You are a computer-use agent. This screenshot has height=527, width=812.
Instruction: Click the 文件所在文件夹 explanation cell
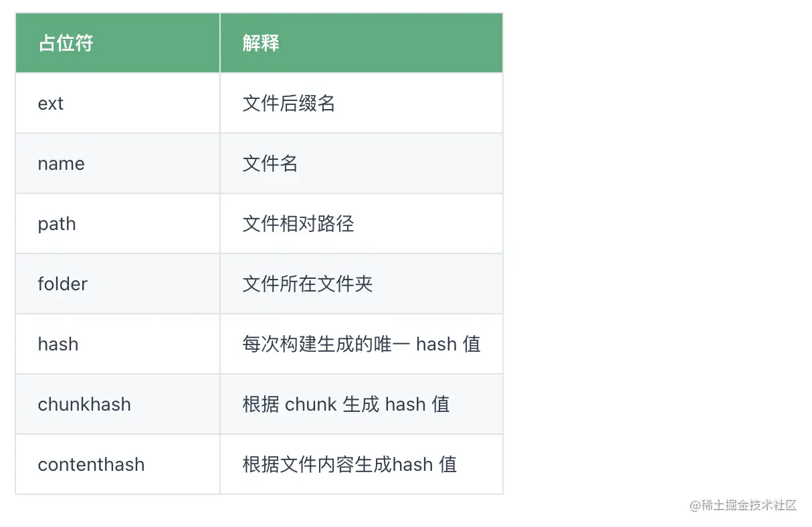pyautogui.click(x=307, y=284)
